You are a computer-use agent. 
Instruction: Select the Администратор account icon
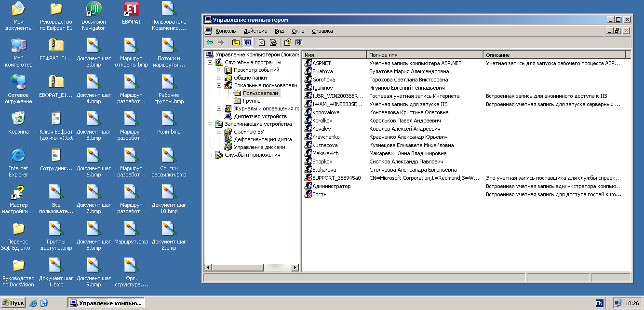(309, 186)
